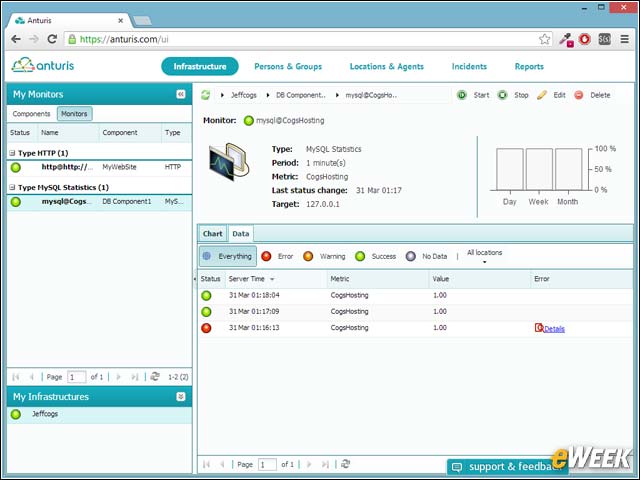
Task: Click the Metric column header
Action: coord(378,279)
